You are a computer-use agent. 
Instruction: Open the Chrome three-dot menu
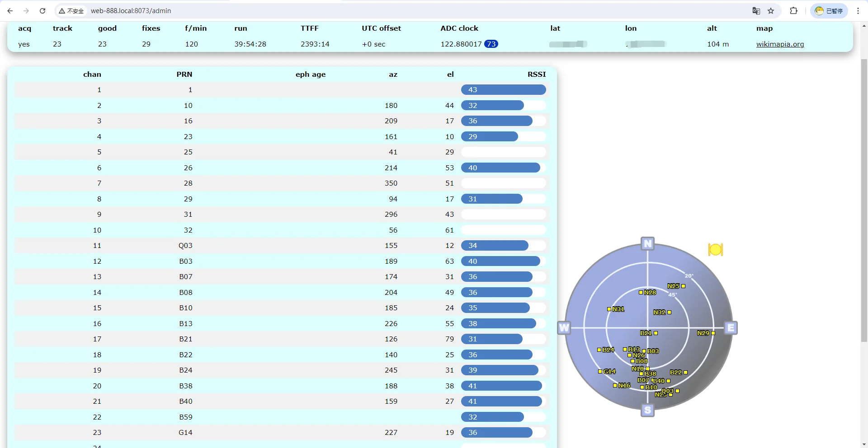click(x=858, y=11)
